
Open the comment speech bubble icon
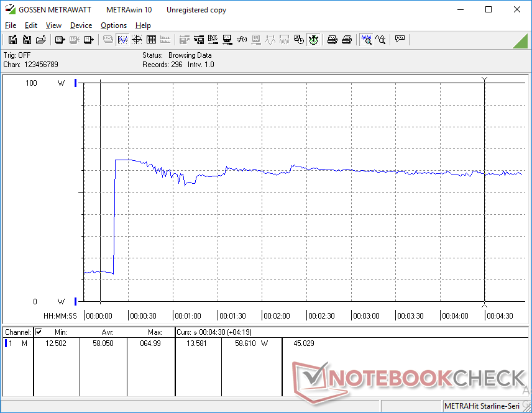point(400,39)
